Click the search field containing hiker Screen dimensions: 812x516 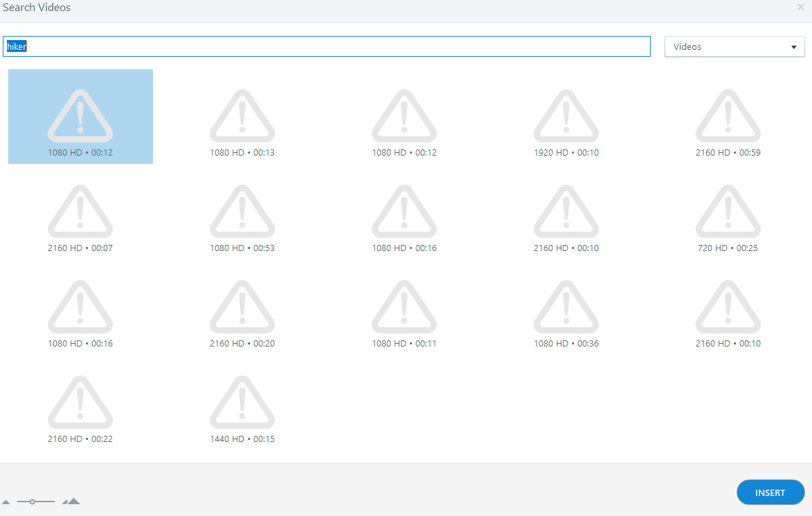tap(327, 46)
